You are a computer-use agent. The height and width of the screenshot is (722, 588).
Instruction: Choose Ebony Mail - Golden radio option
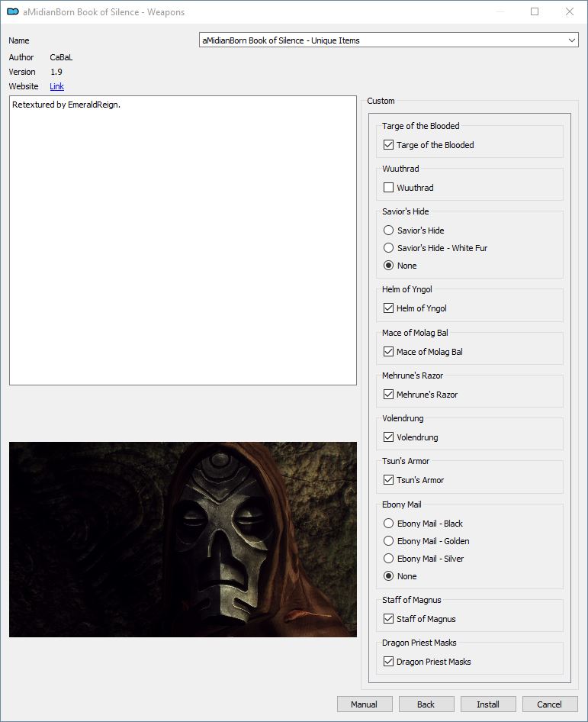click(388, 541)
